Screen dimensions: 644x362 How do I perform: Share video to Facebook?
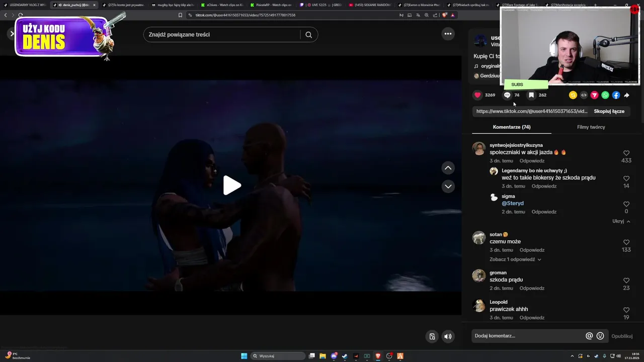616,95
